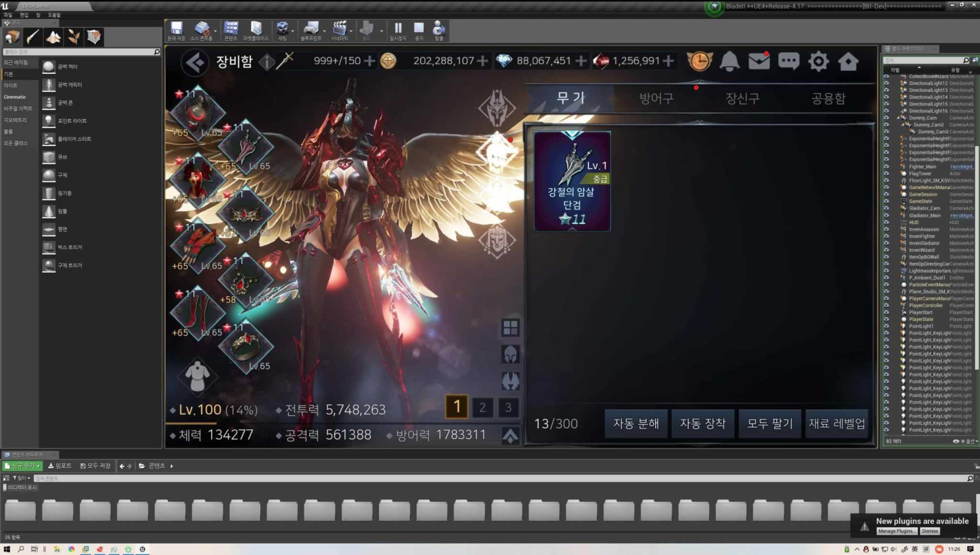Click the in-game back arrow button
Viewport: 980px width, 555px height.
click(x=195, y=62)
